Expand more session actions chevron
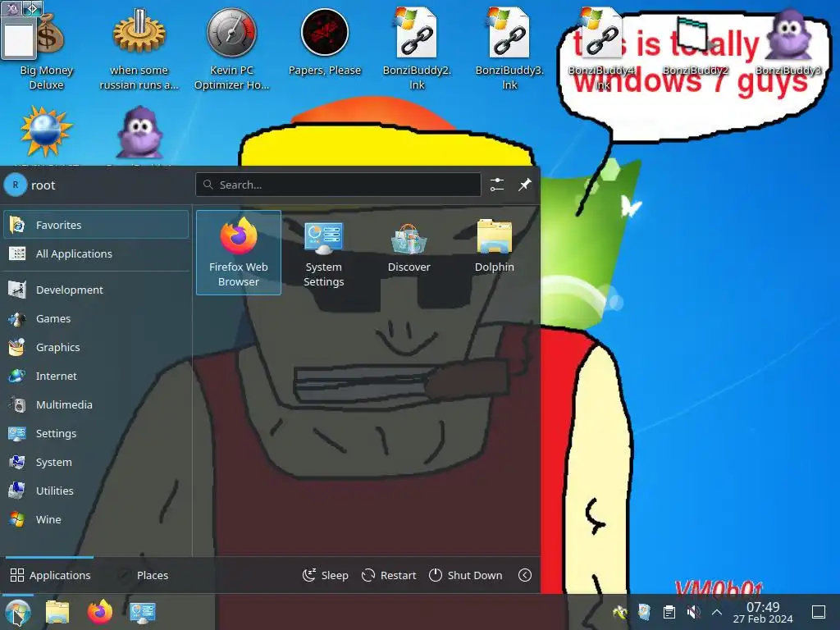Screen dimensions: 840x630 (x=525, y=575)
